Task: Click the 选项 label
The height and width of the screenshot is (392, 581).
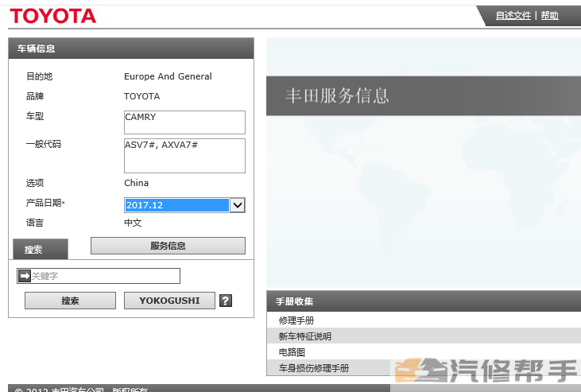Action: click(35, 183)
